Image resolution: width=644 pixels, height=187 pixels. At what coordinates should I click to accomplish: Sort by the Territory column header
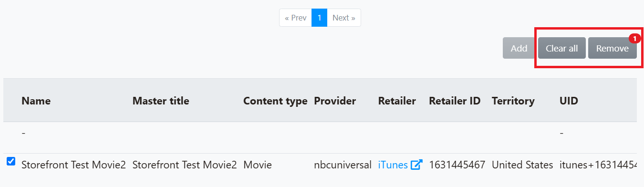513,101
